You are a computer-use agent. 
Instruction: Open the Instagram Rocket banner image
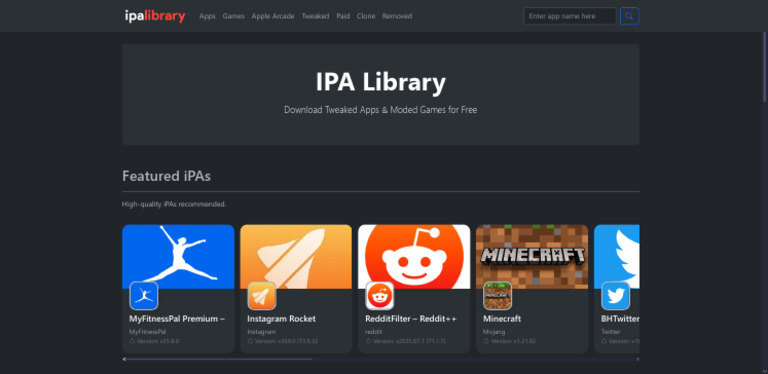coord(296,256)
